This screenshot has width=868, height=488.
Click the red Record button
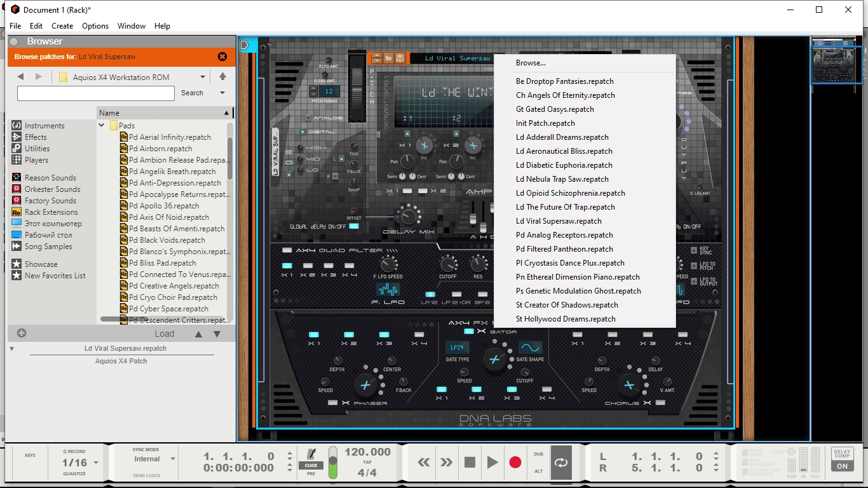[x=515, y=463]
